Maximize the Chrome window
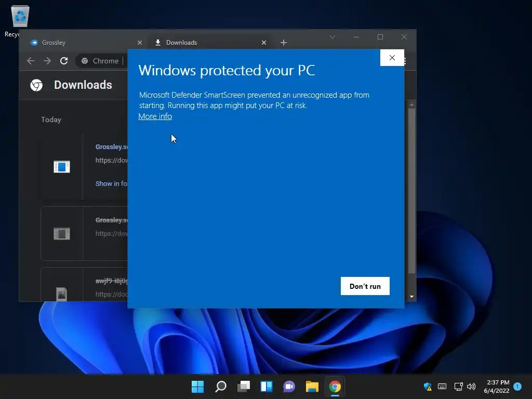This screenshot has width=532, height=399. (x=380, y=37)
